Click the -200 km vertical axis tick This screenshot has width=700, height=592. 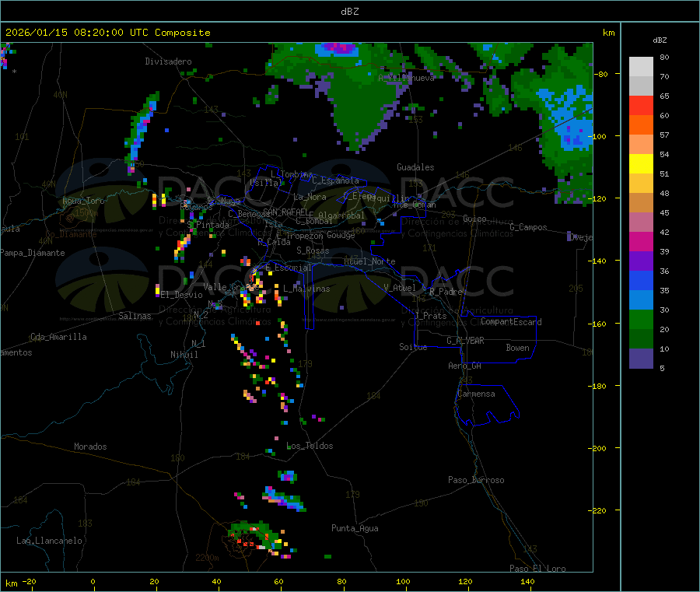[x=597, y=448]
